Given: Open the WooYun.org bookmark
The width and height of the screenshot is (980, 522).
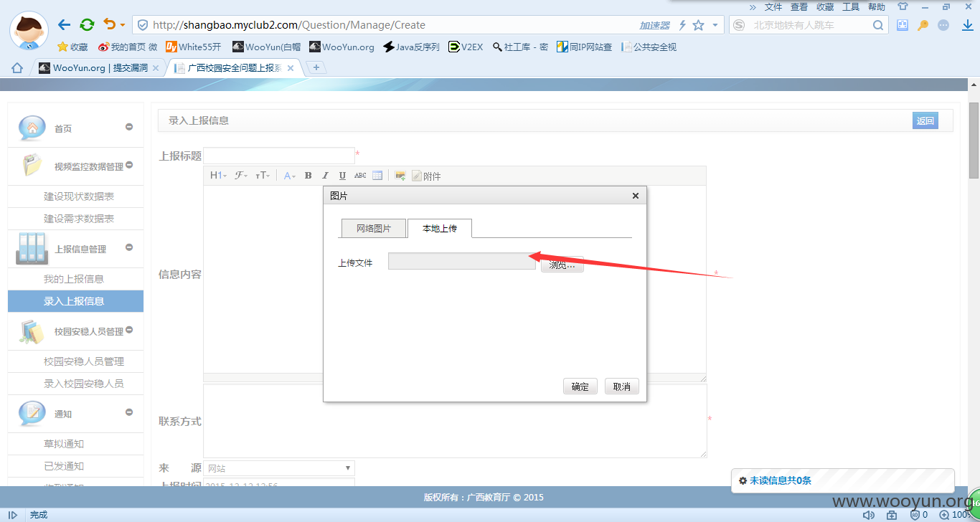Looking at the screenshot, I should 342,47.
